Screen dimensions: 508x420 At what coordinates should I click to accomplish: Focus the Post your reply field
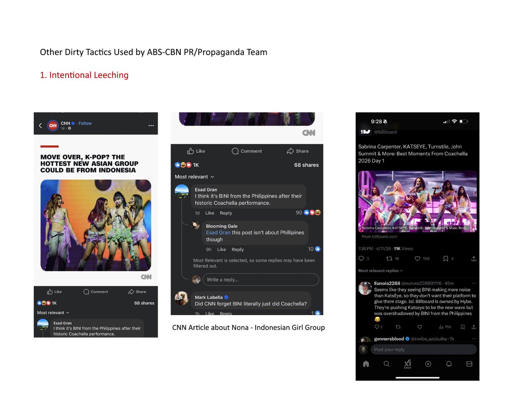(423, 349)
